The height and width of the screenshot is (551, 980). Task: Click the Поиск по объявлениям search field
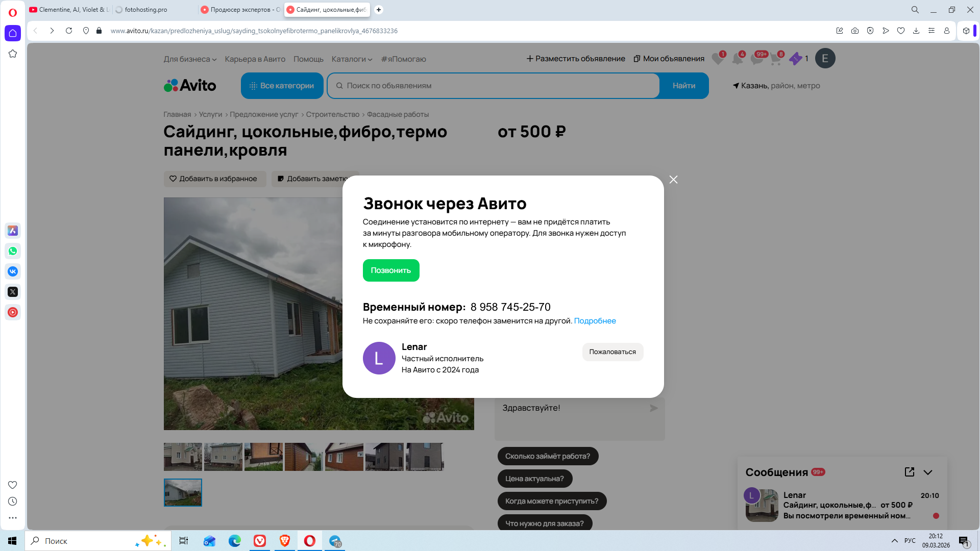[x=493, y=86]
